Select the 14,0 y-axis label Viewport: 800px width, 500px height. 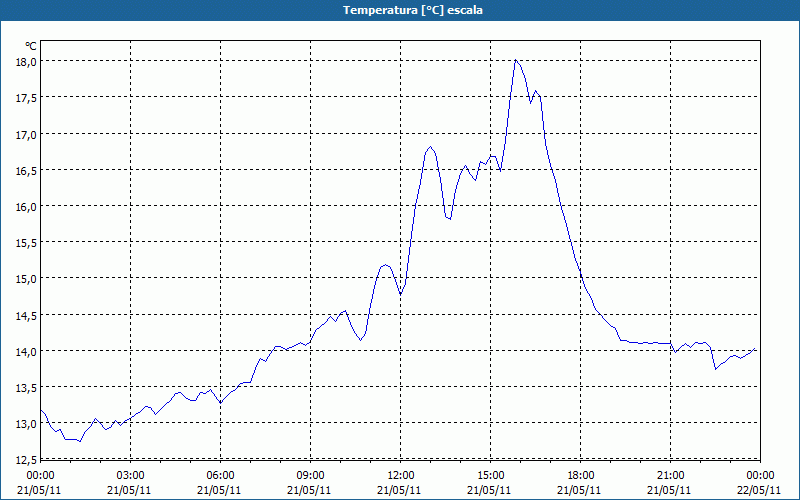[x=26, y=352]
